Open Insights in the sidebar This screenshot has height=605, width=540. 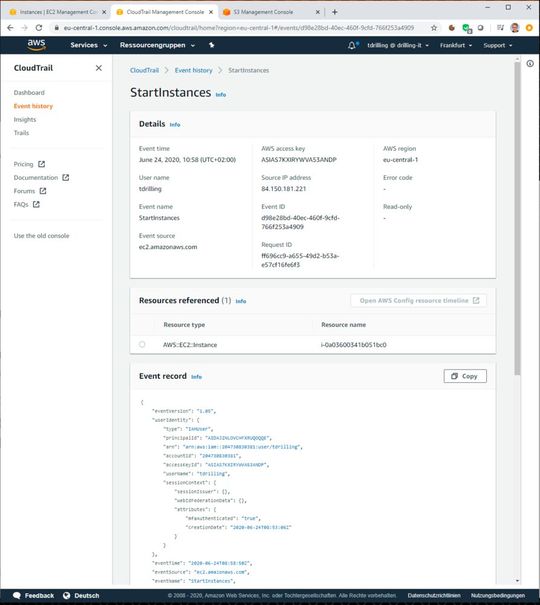[25, 120]
